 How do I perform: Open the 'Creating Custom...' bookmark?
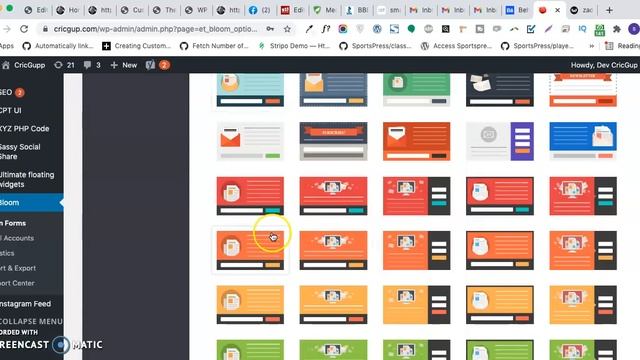click(x=137, y=46)
